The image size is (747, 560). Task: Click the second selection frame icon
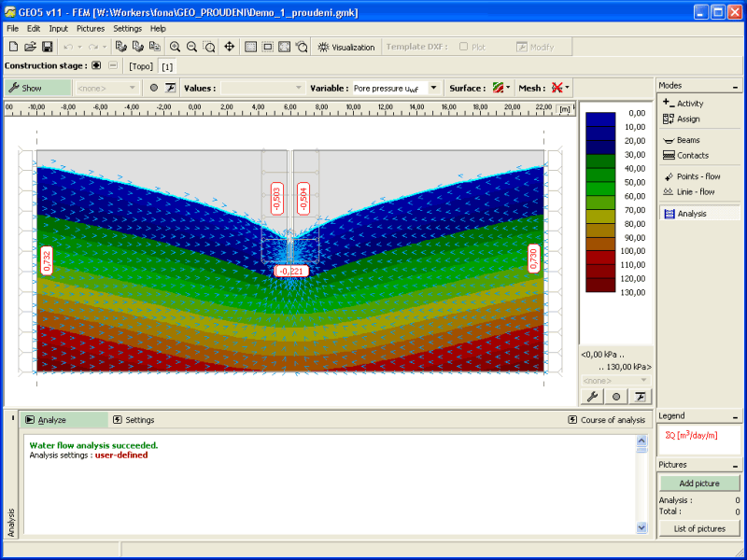point(268,47)
